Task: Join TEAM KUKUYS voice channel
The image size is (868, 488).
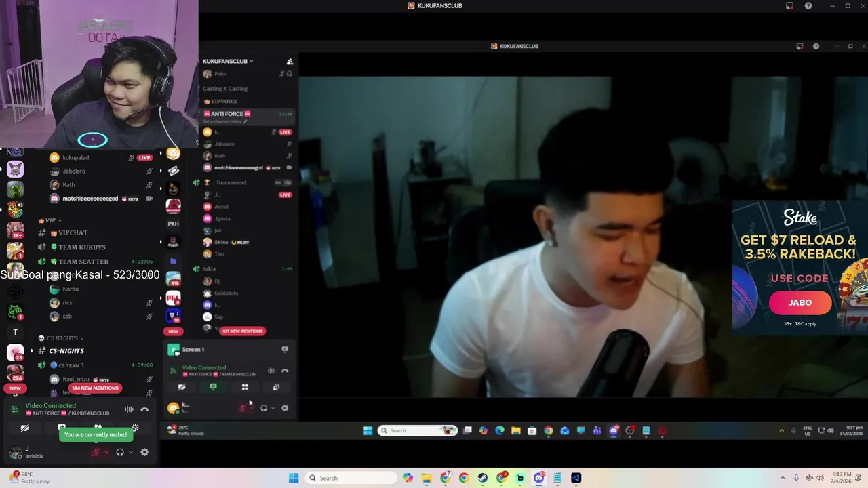Action: pyautogui.click(x=81, y=247)
